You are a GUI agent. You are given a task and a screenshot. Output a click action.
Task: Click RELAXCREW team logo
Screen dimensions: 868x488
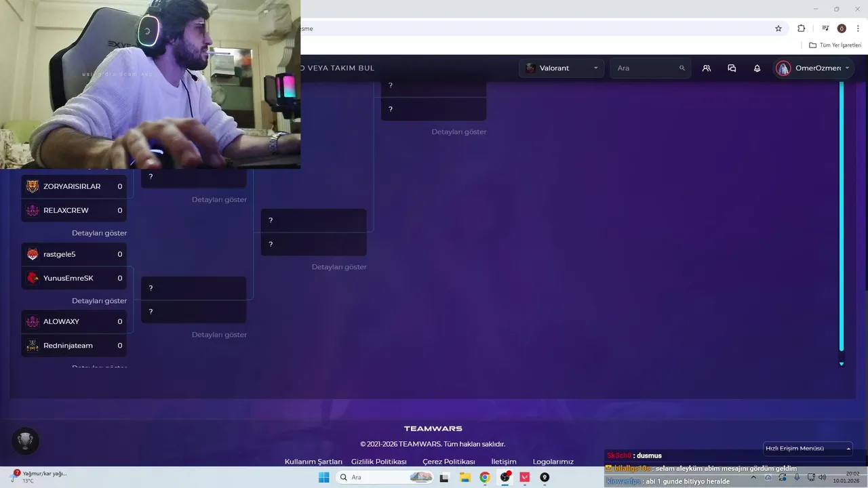pos(33,210)
